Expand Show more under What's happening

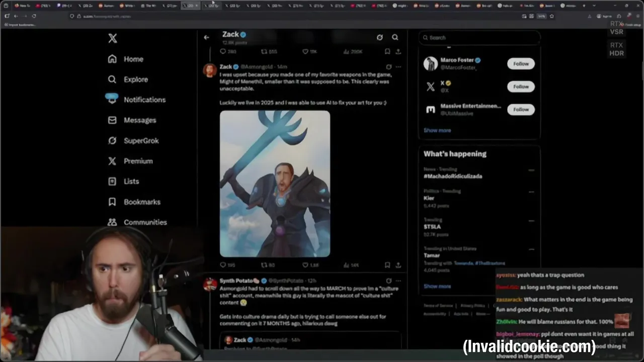[x=437, y=286]
